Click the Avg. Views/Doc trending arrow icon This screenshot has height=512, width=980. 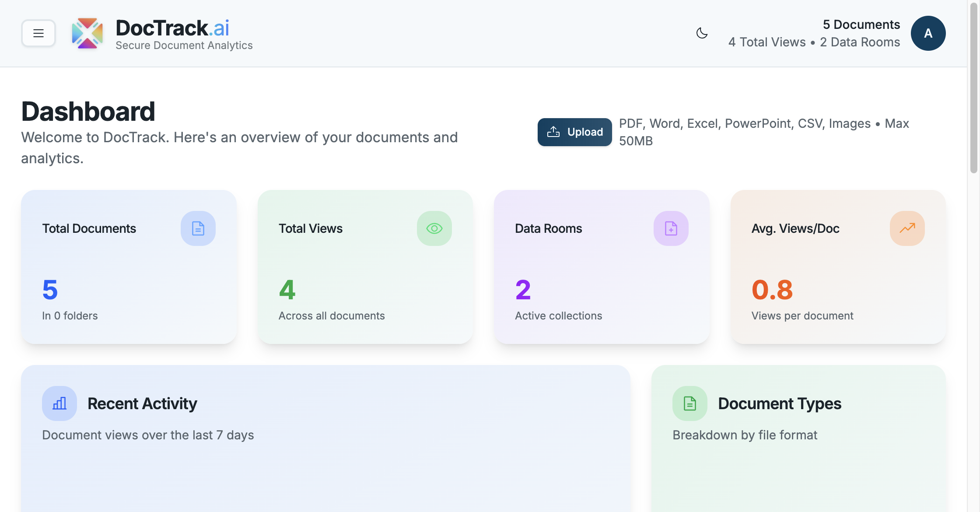907,228
